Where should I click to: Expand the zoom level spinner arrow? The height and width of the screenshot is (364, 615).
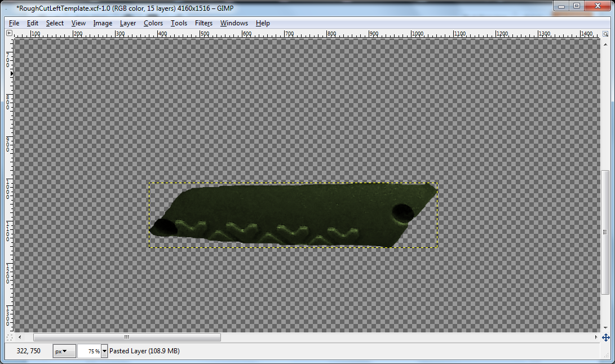(105, 350)
